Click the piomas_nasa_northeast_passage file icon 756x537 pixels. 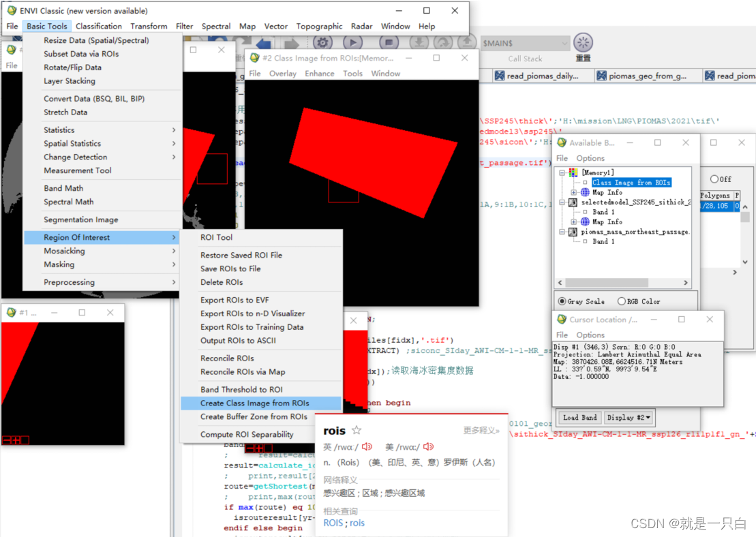(x=573, y=232)
